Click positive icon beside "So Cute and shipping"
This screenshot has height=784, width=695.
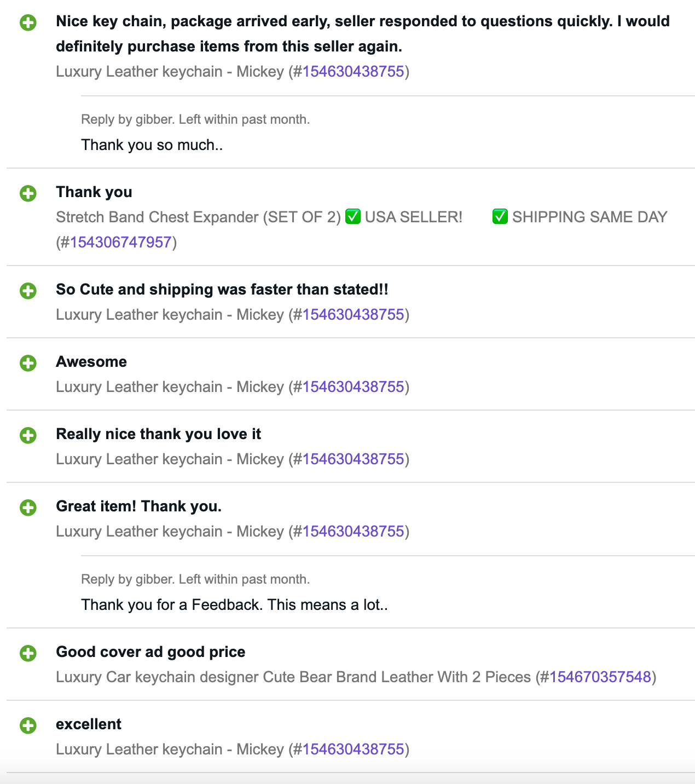[28, 291]
